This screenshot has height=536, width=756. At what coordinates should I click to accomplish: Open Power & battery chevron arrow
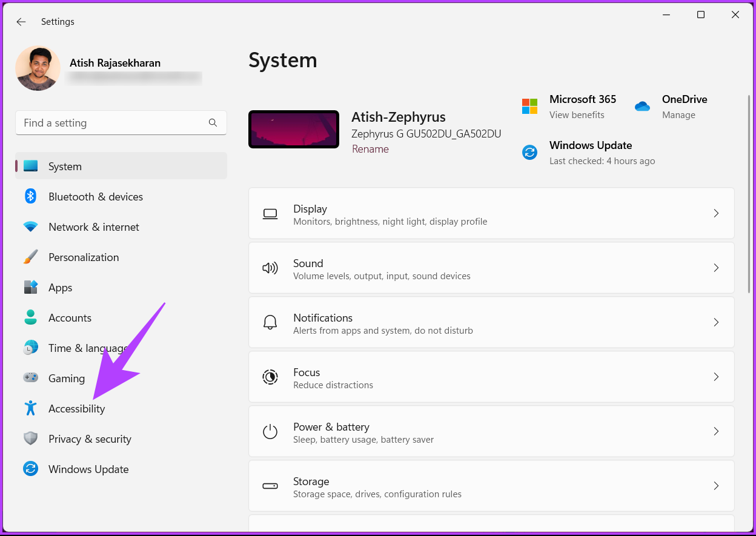click(x=716, y=431)
